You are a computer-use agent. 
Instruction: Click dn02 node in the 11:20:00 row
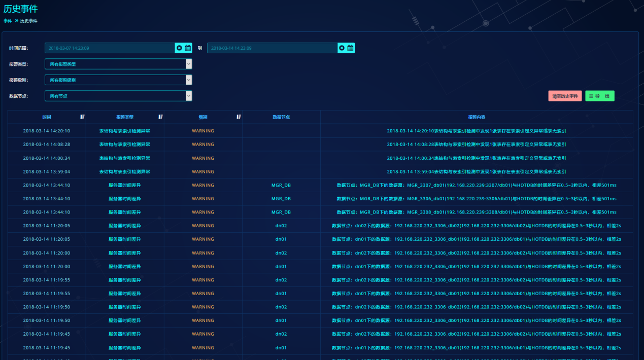point(281,253)
